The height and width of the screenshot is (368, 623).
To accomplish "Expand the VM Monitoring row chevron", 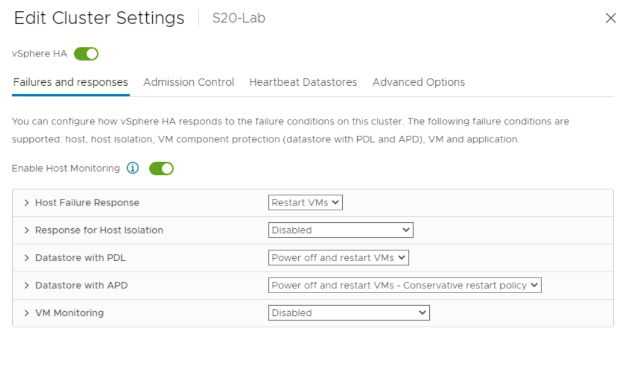I will click(26, 313).
